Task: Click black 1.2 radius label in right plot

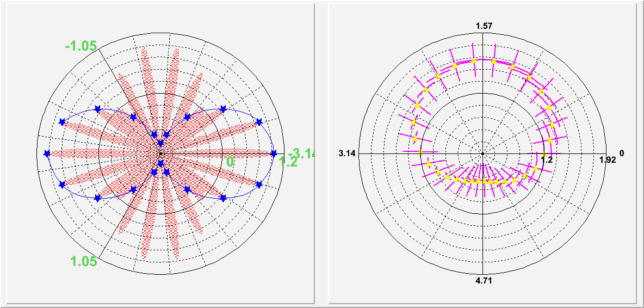Action: coord(546,160)
